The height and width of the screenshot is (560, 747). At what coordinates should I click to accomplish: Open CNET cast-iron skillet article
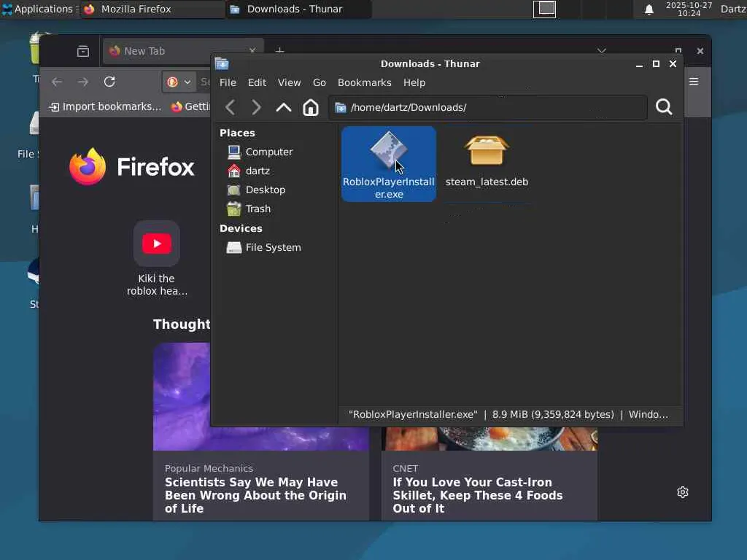(478, 495)
